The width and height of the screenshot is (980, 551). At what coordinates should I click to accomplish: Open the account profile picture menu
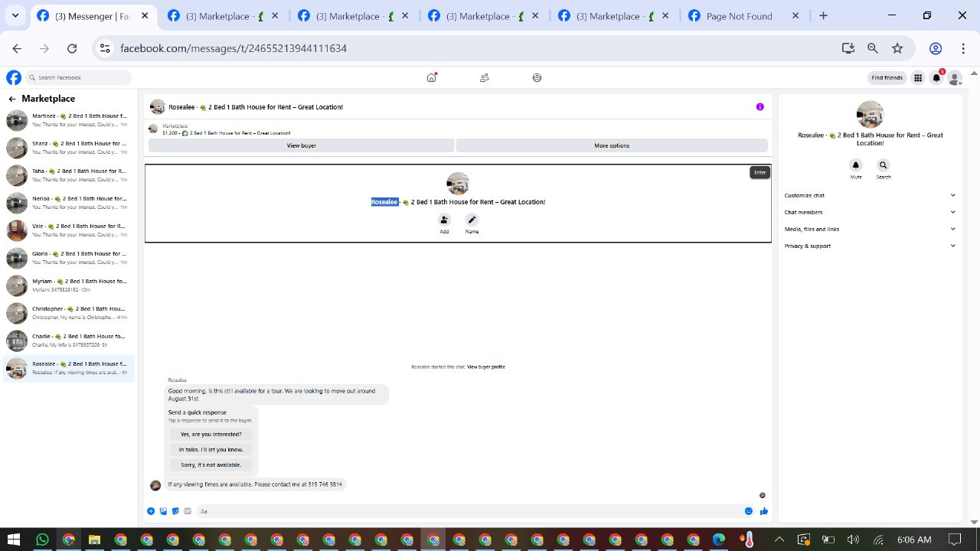pyautogui.click(x=955, y=77)
